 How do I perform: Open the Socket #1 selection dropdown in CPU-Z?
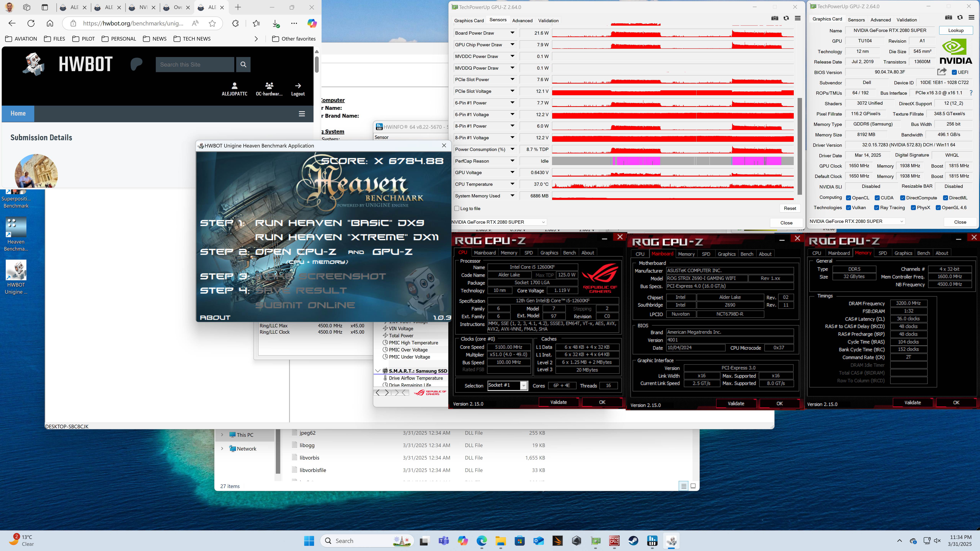(x=524, y=386)
